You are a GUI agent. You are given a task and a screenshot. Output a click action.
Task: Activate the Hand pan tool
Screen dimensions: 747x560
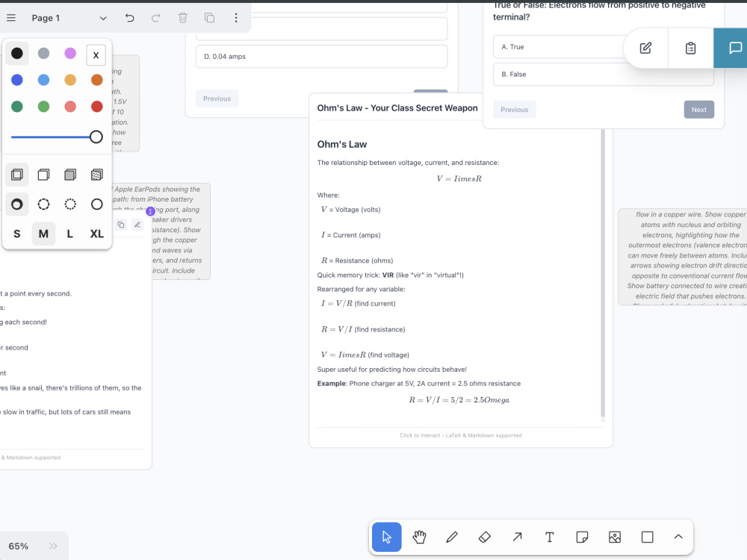[419, 537]
